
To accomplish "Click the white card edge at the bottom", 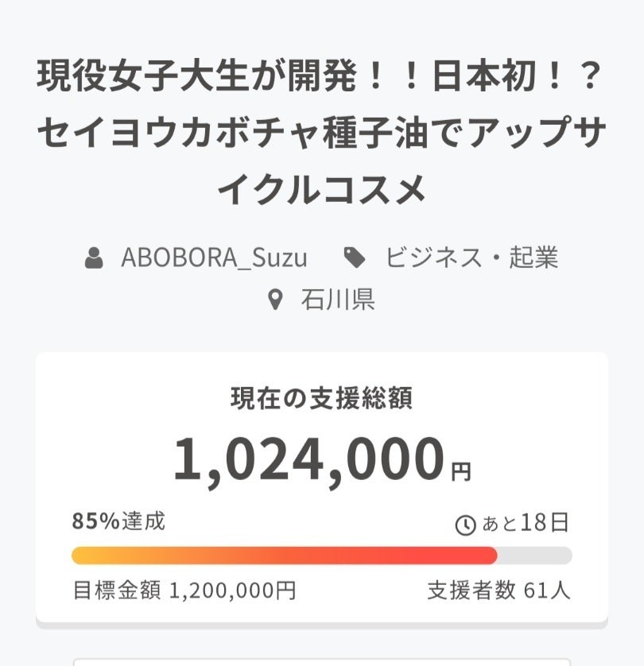I will (x=322, y=661).
